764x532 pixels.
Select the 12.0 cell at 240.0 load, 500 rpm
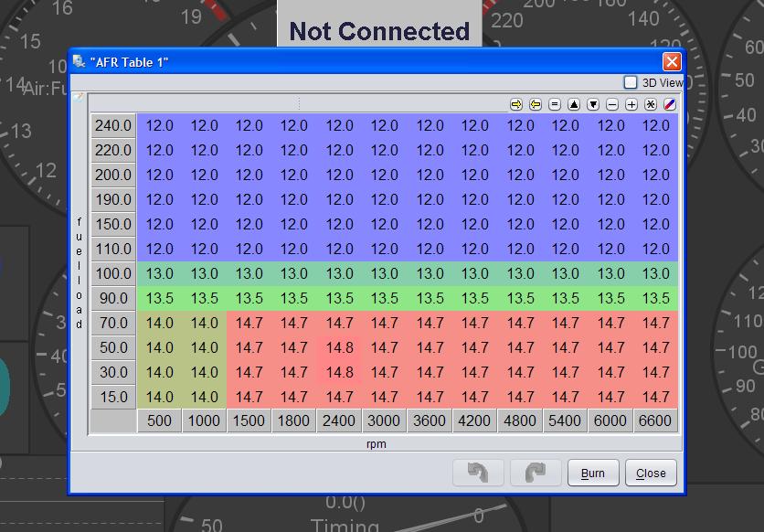(160, 126)
